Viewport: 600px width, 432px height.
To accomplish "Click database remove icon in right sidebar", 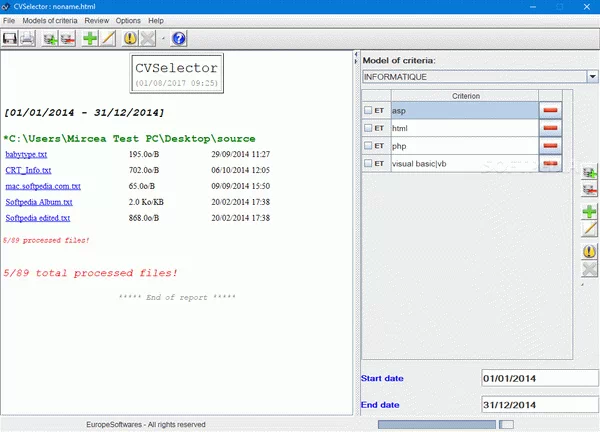I will click(x=589, y=189).
